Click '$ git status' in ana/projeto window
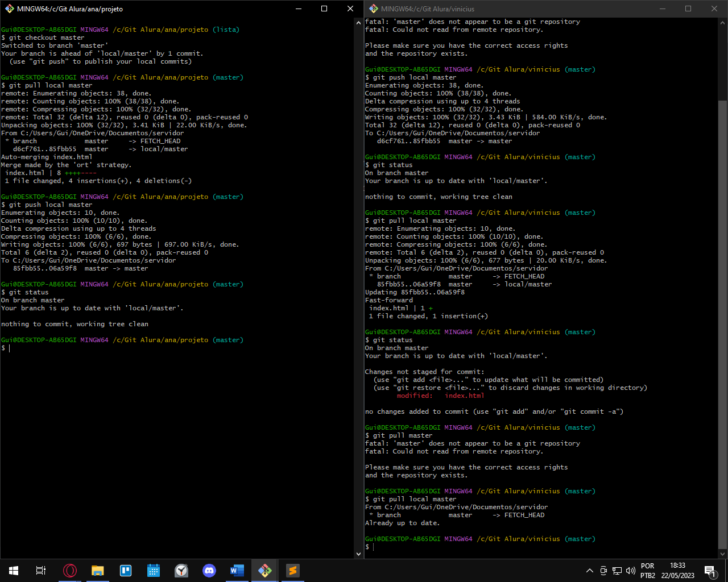This screenshot has height=582, width=728. pyautogui.click(x=25, y=292)
